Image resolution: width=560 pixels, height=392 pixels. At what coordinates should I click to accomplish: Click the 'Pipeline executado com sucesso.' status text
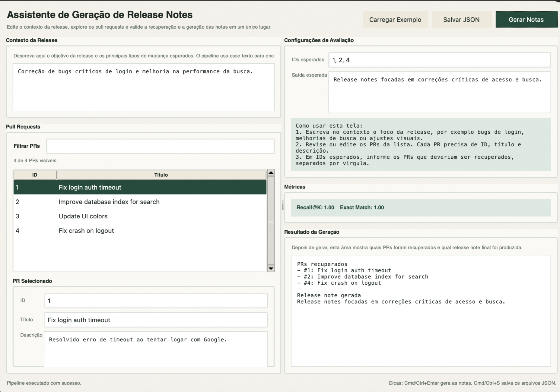(44, 383)
